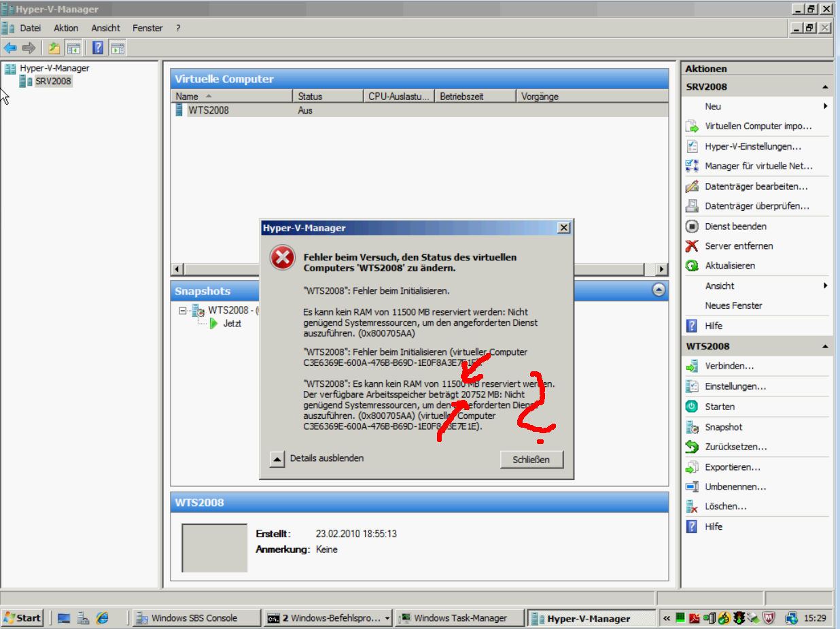
Task: Click the Hilfe icon under SRV2008 actions
Action: point(692,326)
